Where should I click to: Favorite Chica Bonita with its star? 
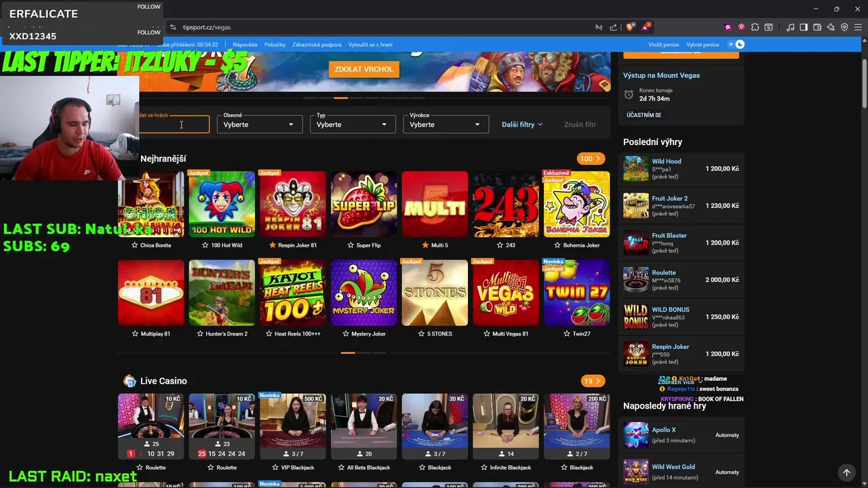point(135,245)
